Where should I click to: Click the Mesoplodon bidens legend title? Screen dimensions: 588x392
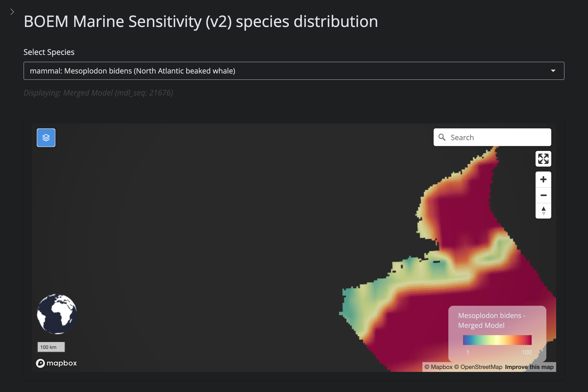coord(491,320)
